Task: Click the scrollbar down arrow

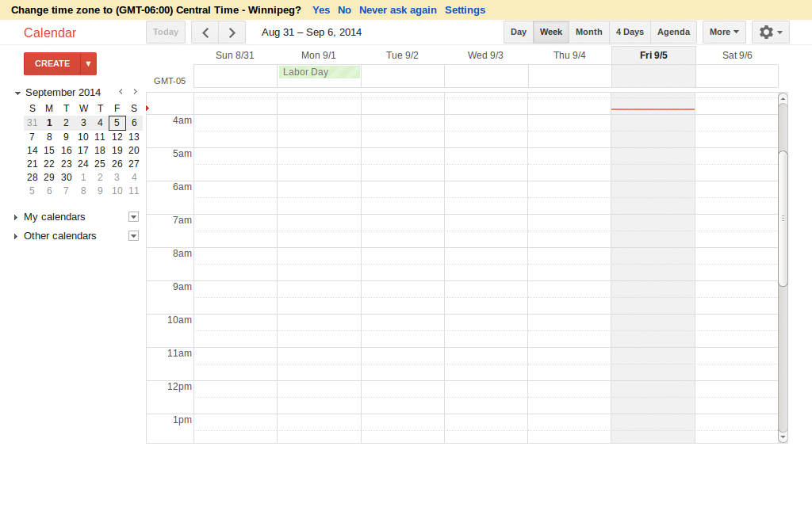Action: (783, 437)
